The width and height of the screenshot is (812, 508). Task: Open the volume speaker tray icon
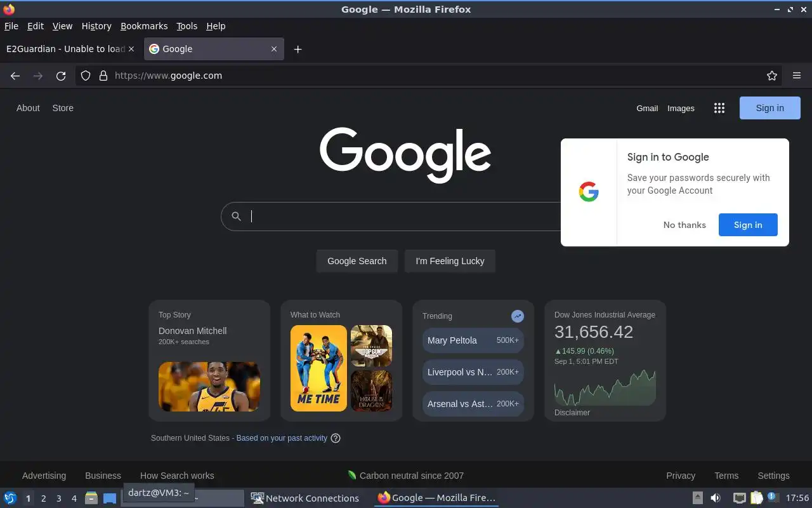point(716,498)
